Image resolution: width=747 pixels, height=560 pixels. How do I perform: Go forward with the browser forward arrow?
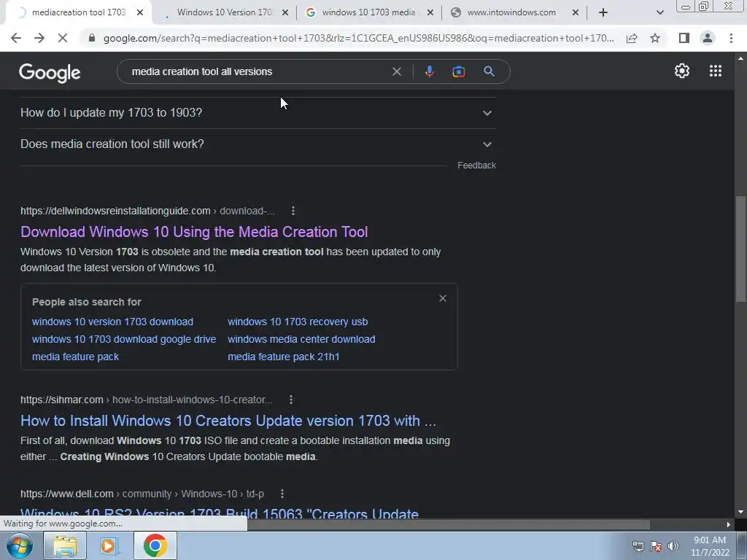tap(39, 38)
